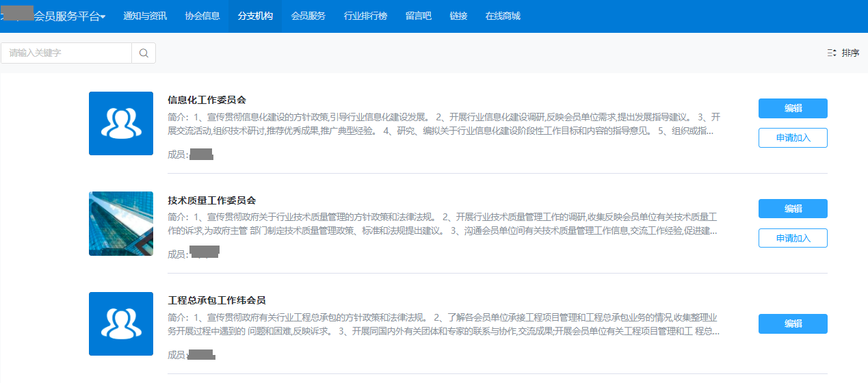868x383 pixels.
Task: Click the search magnifier icon
Action: click(144, 53)
